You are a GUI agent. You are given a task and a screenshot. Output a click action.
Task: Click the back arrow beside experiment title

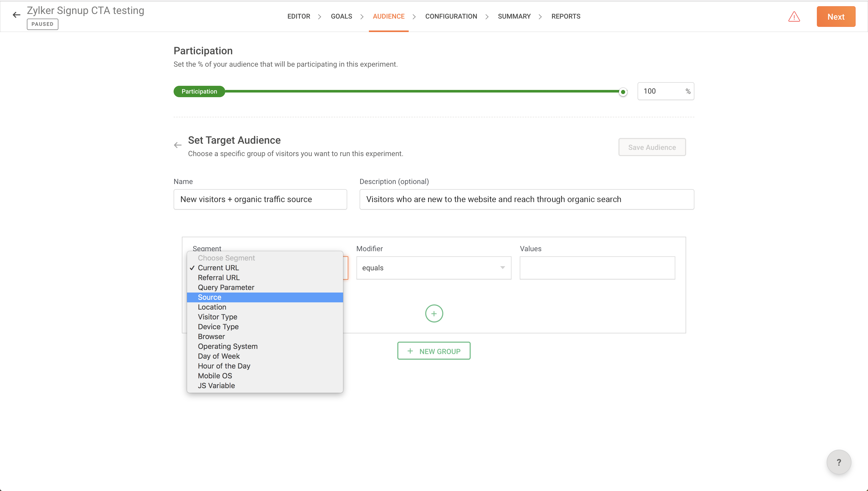tap(16, 15)
